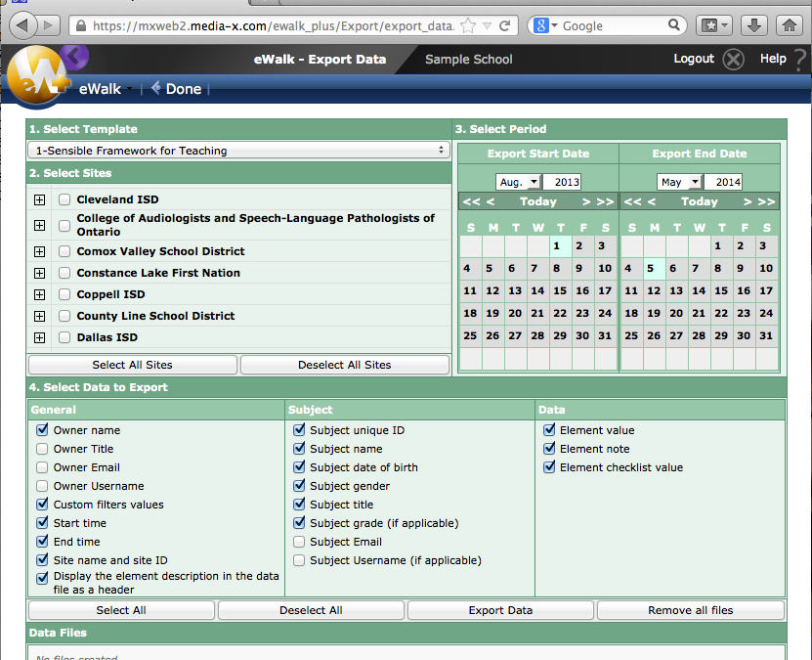Click the padlock icon in address bar
Viewport: 812px width, 660px height.
81,25
